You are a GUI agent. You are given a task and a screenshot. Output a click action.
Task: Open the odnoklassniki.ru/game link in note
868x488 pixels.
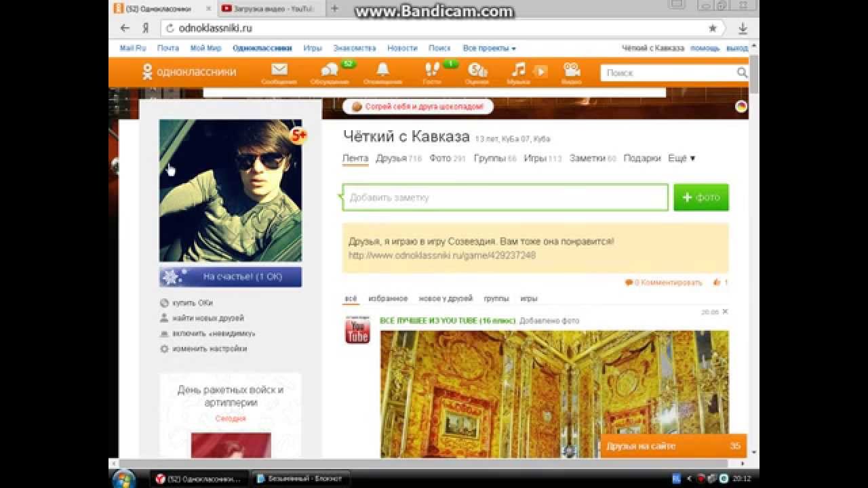coord(442,256)
